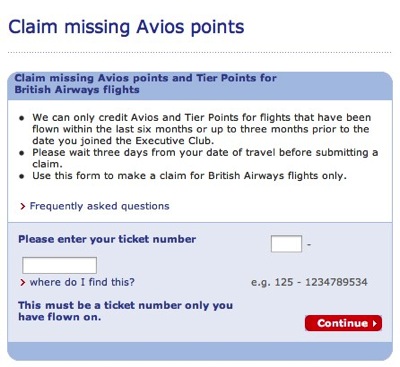Click the red chevron beside 'where do I find this?'

(23, 283)
